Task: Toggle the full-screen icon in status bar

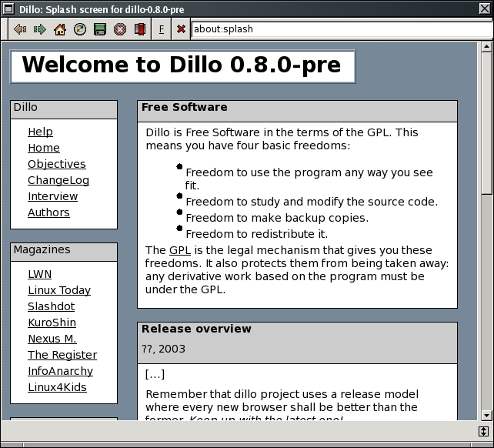Action: 483,431
